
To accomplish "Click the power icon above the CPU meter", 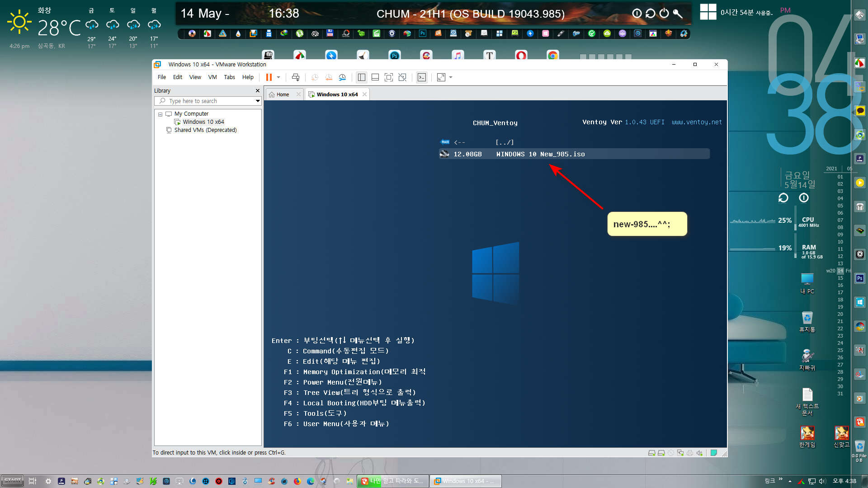I will pos(803,198).
